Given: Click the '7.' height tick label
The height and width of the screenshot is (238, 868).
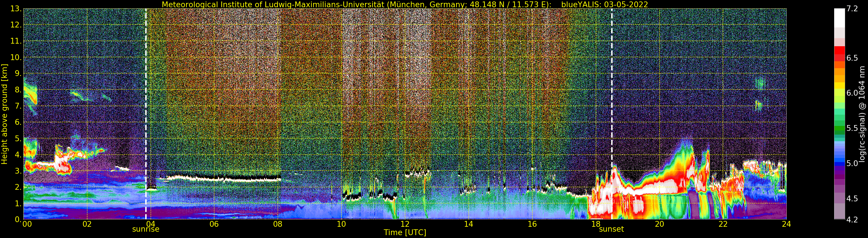Looking at the screenshot, I should [18, 106].
